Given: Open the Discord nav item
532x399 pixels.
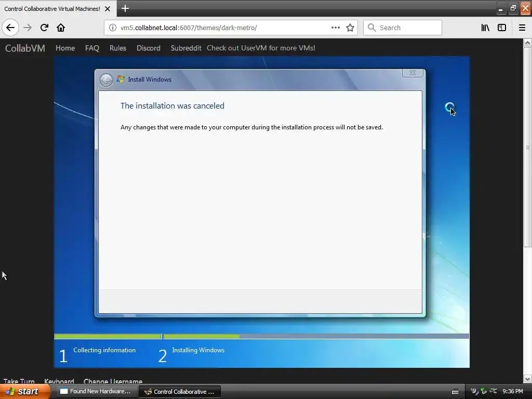Looking at the screenshot, I should [148, 48].
